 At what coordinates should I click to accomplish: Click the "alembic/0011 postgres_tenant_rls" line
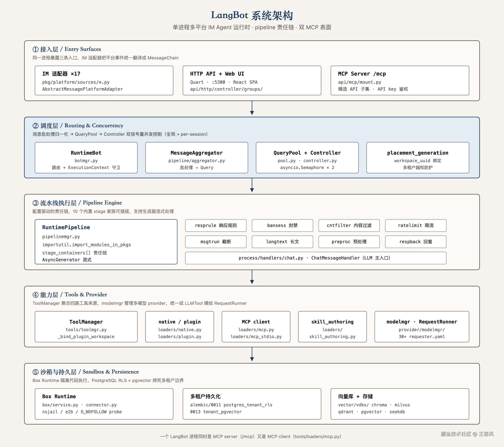[231, 405]
